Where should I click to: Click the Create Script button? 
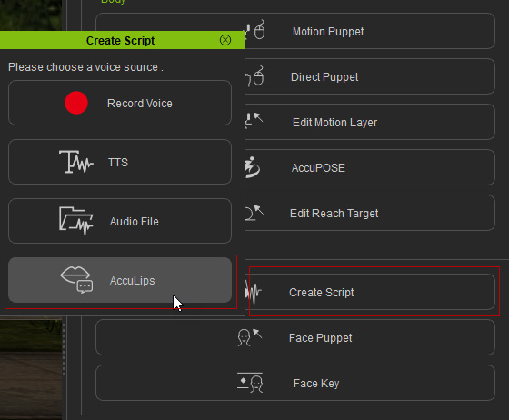click(x=370, y=292)
